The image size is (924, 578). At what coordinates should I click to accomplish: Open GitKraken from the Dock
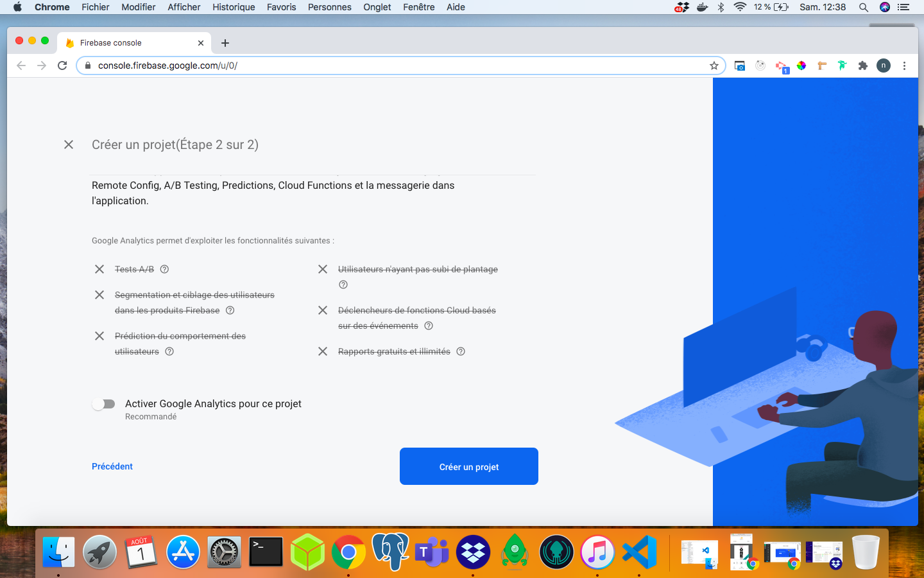(556, 552)
